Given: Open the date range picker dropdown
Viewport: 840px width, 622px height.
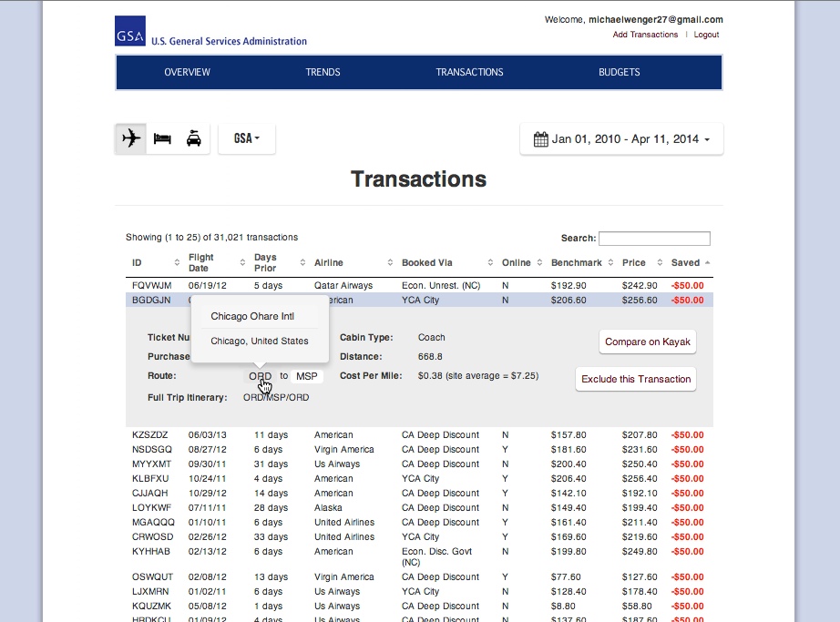Looking at the screenshot, I should click(x=621, y=139).
